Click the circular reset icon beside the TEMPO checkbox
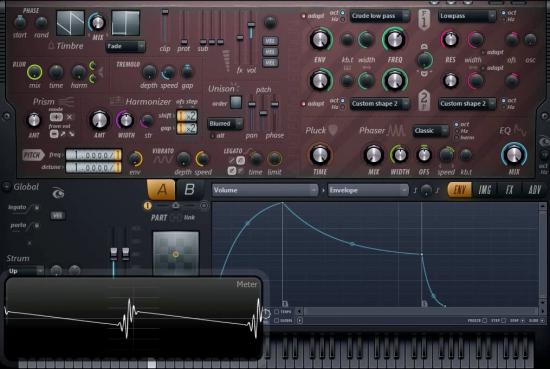The height and width of the screenshot is (369, 550). [266, 313]
